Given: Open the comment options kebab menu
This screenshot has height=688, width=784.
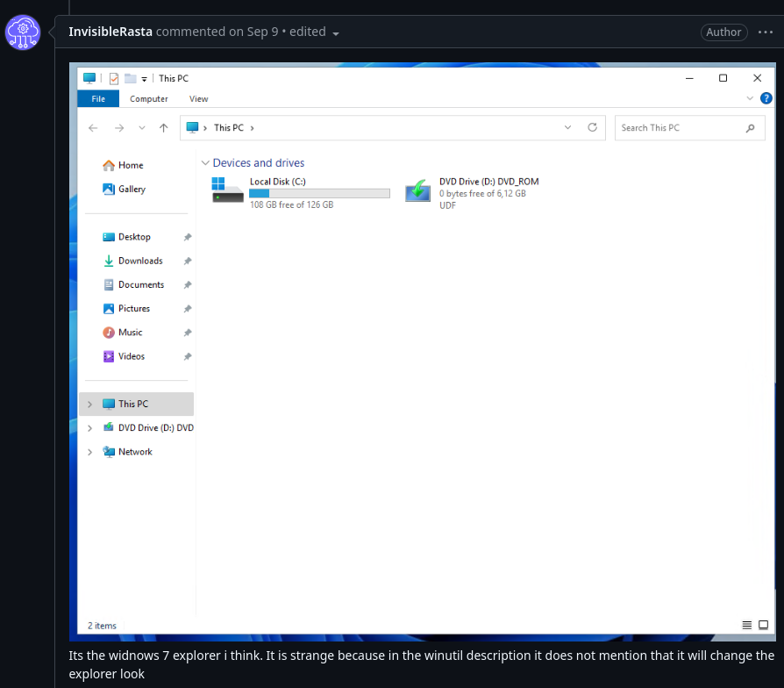Looking at the screenshot, I should tap(766, 32).
